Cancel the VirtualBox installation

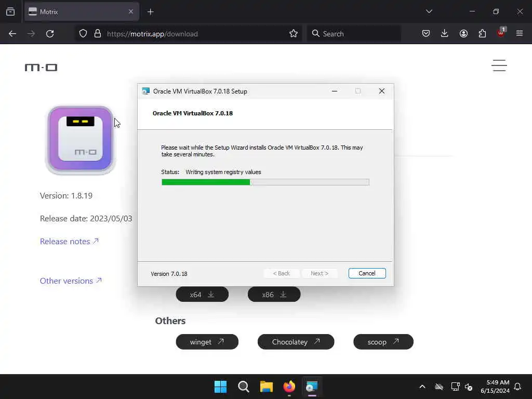(x=367, y=273)
